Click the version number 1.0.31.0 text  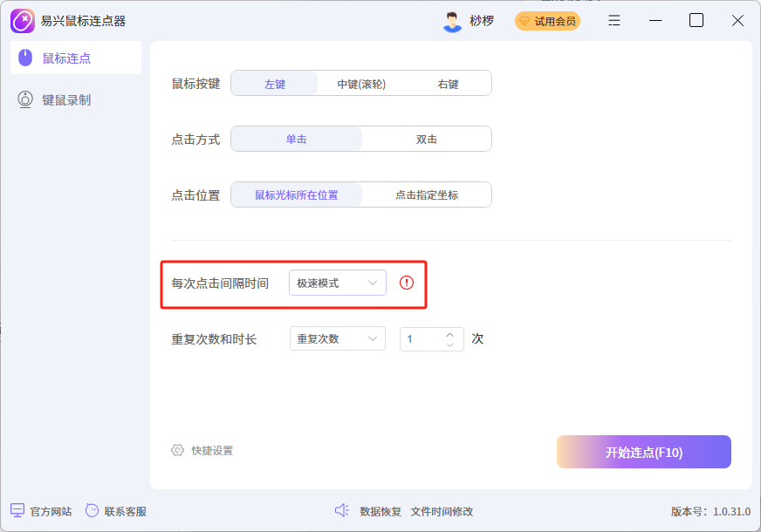(x=731, y=512)
